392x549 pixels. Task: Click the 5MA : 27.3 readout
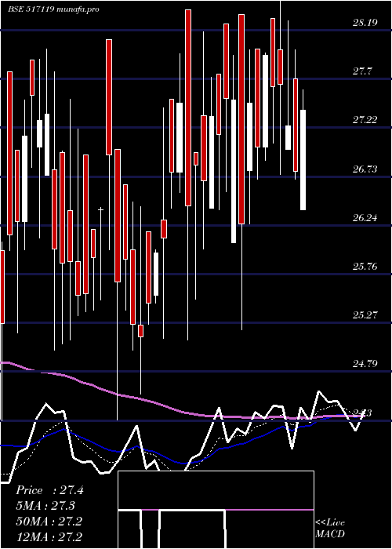(x=45, y=506)
